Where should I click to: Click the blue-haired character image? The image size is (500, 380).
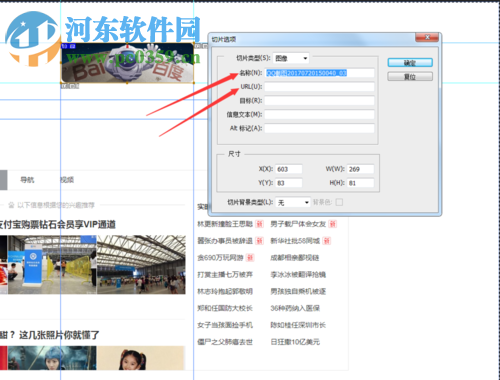coord(52,358)
